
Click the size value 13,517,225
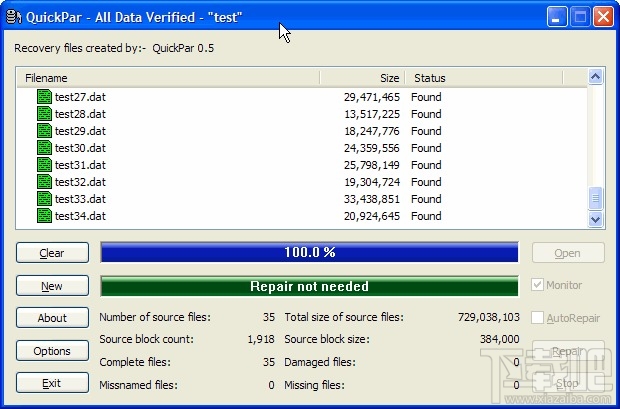point(372,114)
